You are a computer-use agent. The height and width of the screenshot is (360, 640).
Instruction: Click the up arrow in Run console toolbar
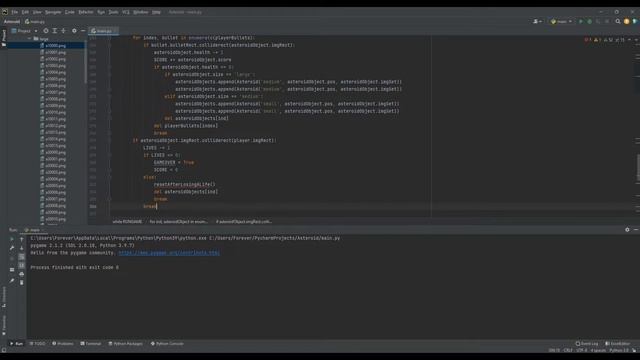click(x=22, y=239)
